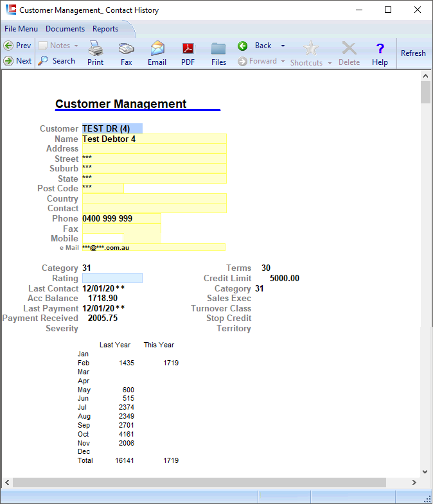Open the Reports menu

tap(105, 29)
